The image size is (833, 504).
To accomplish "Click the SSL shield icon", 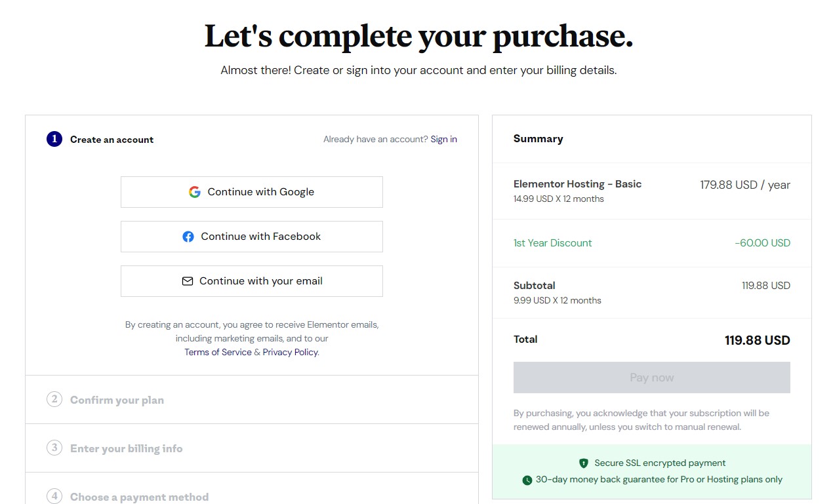I will pos(584,463).
